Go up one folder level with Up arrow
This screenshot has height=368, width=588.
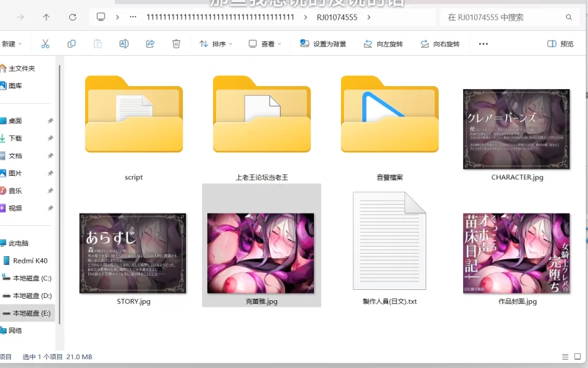point(46,17)
